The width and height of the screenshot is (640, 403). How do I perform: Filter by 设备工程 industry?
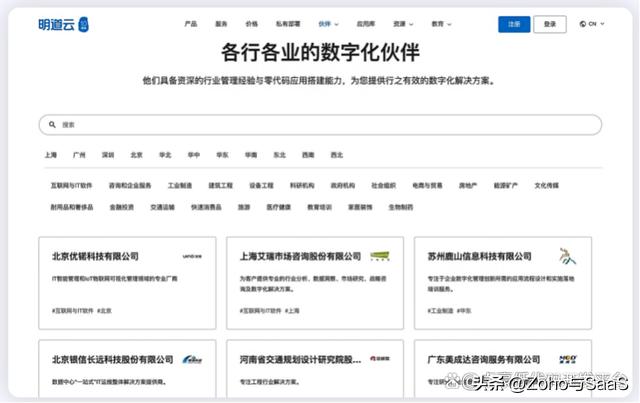point(261,185)
